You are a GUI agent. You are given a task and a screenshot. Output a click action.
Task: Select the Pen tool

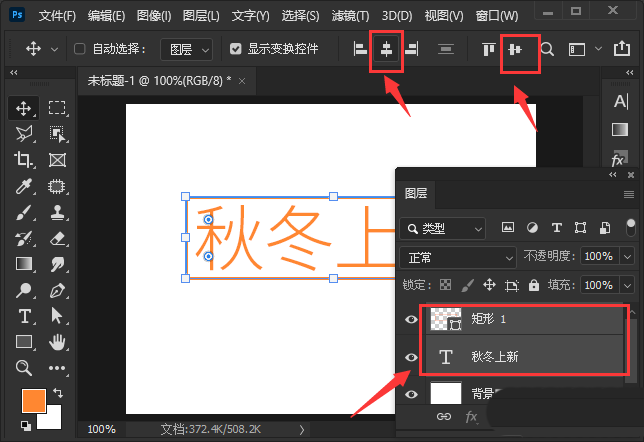coord(58,290)
